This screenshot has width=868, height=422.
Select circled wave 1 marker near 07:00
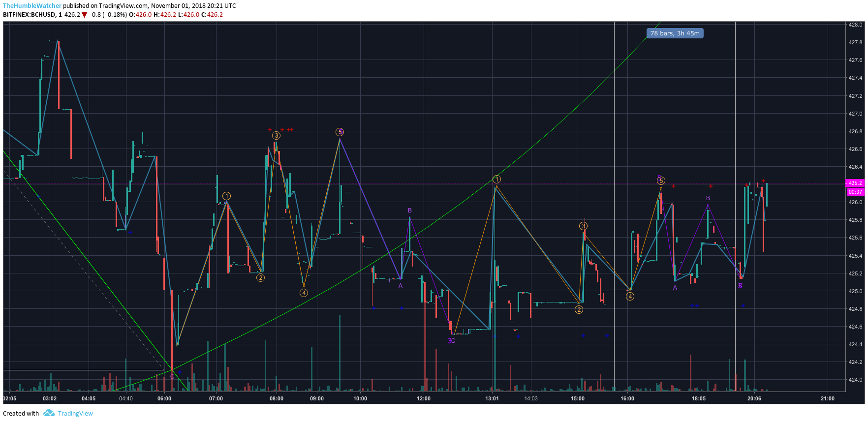[x=226, y=196]
